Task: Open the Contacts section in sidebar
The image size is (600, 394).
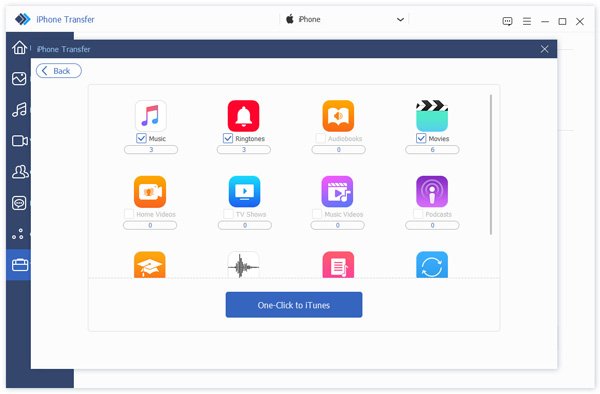Action: [x=19, y=172]
